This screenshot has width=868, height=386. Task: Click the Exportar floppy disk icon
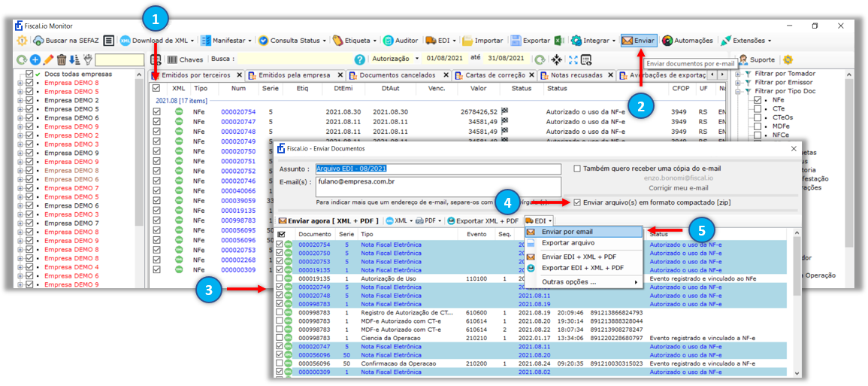click(516, 41)
